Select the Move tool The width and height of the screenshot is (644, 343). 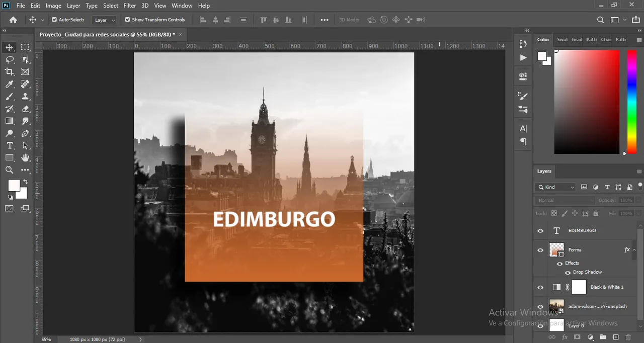click(10, 47)
